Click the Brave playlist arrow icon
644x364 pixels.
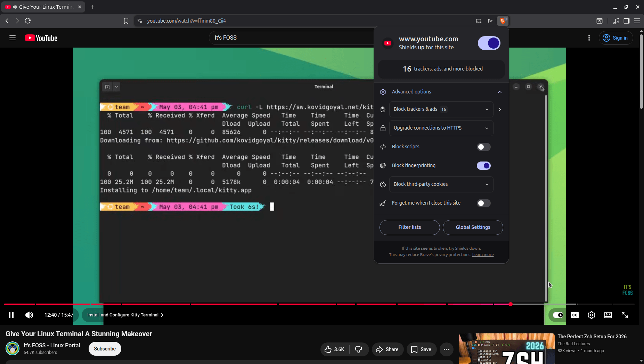pos(490,21)
